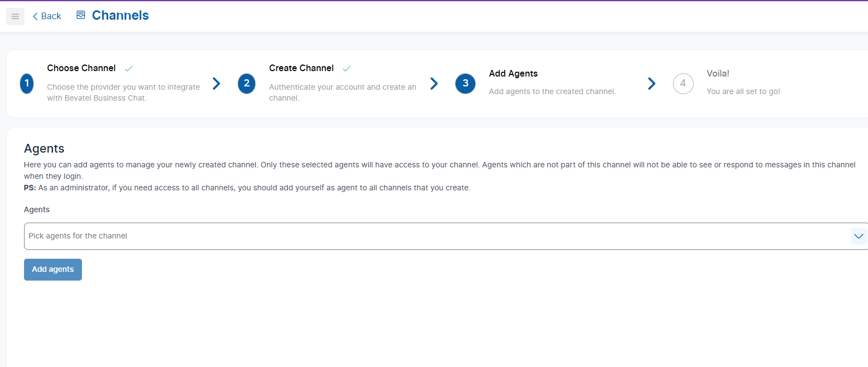The image size is (868, 367).
Task: Select step 2 numbered circle
Action: [x=246, y=84]
